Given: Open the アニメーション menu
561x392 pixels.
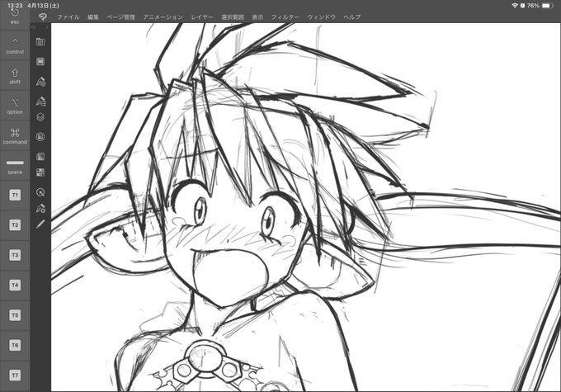Looking at the screenshot, I should click(163, 17).
